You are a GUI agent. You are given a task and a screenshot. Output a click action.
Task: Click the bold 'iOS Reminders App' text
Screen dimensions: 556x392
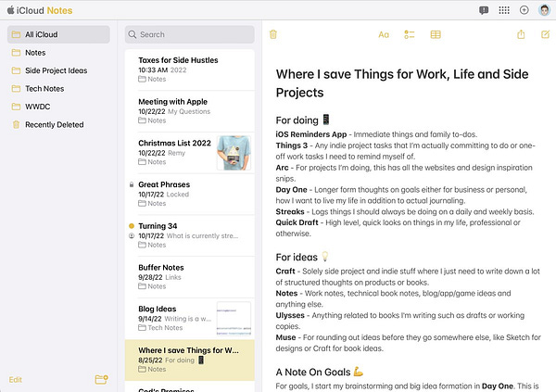pyautogui.click(x=311, y=134)
